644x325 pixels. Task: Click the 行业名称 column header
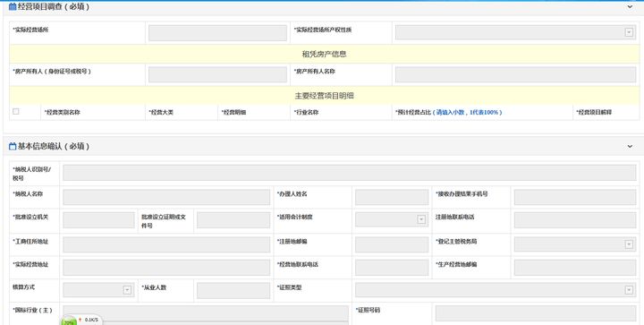(x=306, y=112)
